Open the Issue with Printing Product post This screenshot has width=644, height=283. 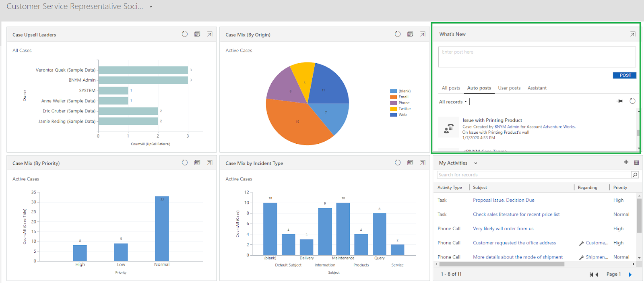point(492,120)
